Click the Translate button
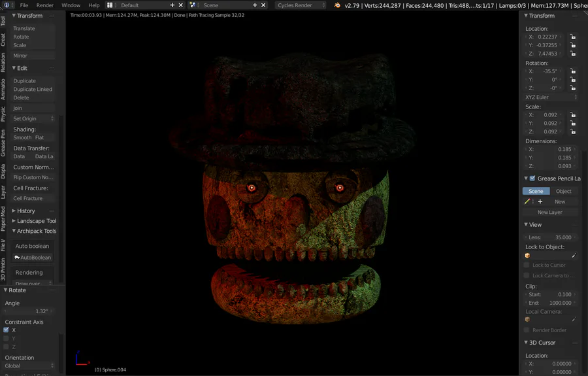Image resolution: width=588 pixels, height=376 pixels. click(33, 29)
